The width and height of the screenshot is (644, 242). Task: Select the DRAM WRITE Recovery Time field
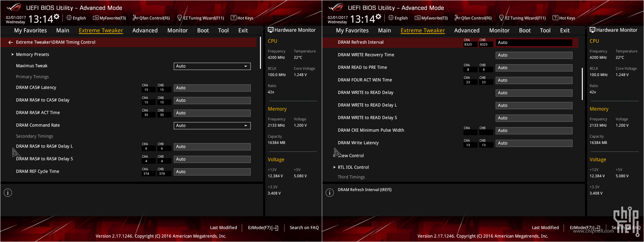[x=534, y=55]
